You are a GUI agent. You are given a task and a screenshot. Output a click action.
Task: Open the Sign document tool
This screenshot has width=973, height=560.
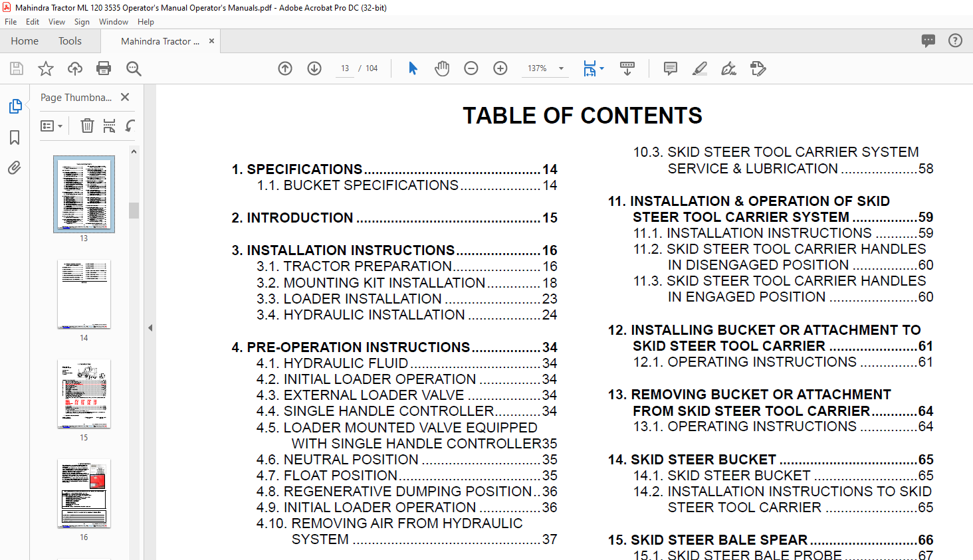pos(729,68)
